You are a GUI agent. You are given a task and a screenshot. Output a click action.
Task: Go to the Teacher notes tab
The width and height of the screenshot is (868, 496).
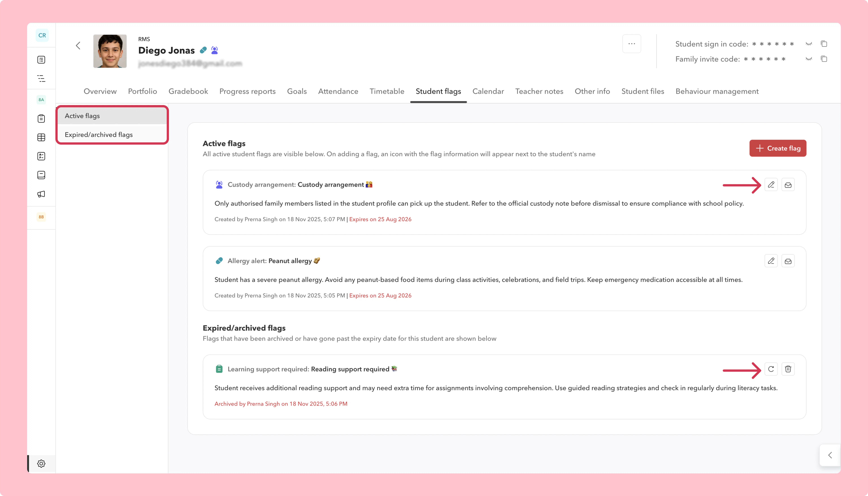(x=539, y=91)
